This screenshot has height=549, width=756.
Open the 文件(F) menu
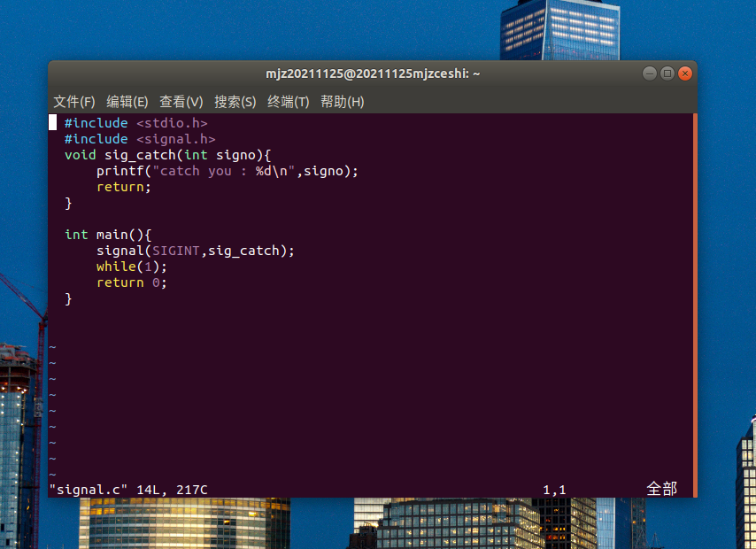click(74, 102)
